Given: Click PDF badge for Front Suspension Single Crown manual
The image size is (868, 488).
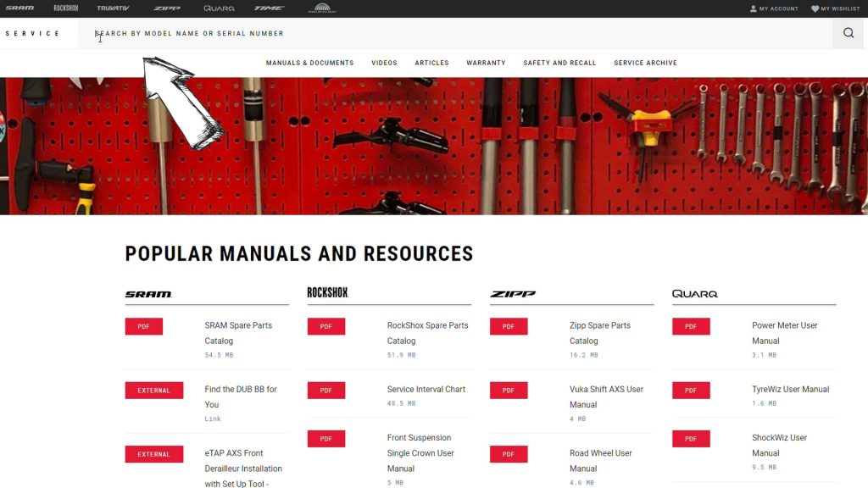Looking at the screenshot, I should (326, 439).
